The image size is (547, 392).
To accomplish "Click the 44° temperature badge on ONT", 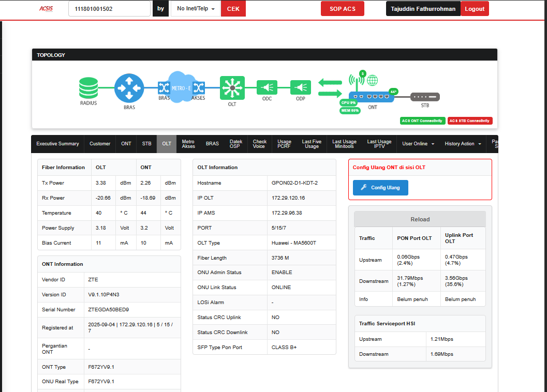I will (393, 92).
